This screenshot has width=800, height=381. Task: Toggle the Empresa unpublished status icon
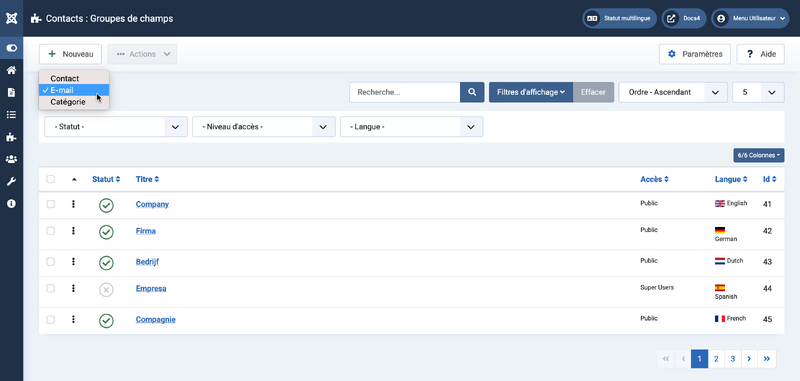106,290
